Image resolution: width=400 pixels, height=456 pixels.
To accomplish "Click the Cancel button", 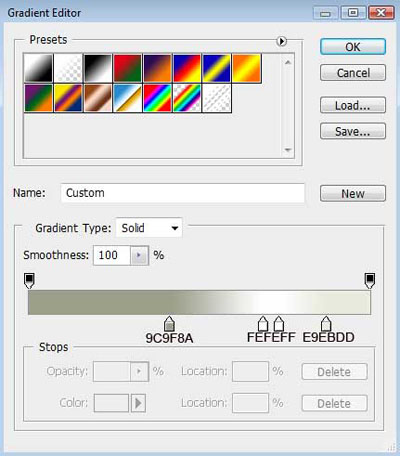I will [x=353, y=73].
